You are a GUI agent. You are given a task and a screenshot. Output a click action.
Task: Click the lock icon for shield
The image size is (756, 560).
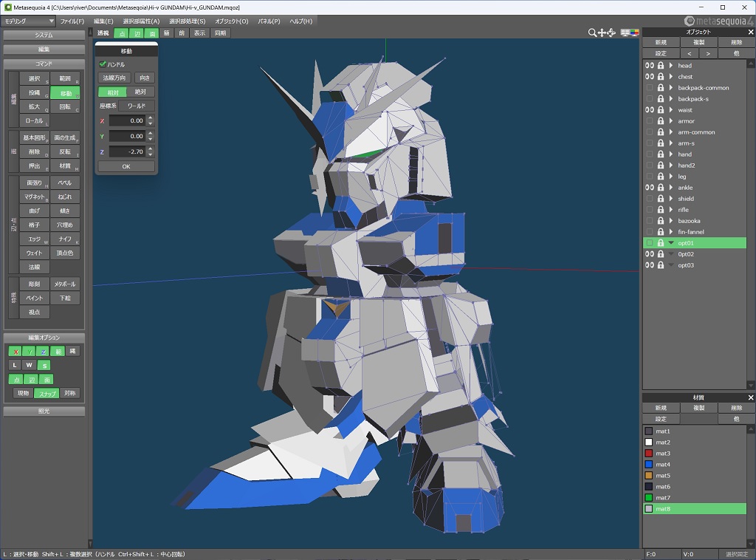[x=661, y=199]
